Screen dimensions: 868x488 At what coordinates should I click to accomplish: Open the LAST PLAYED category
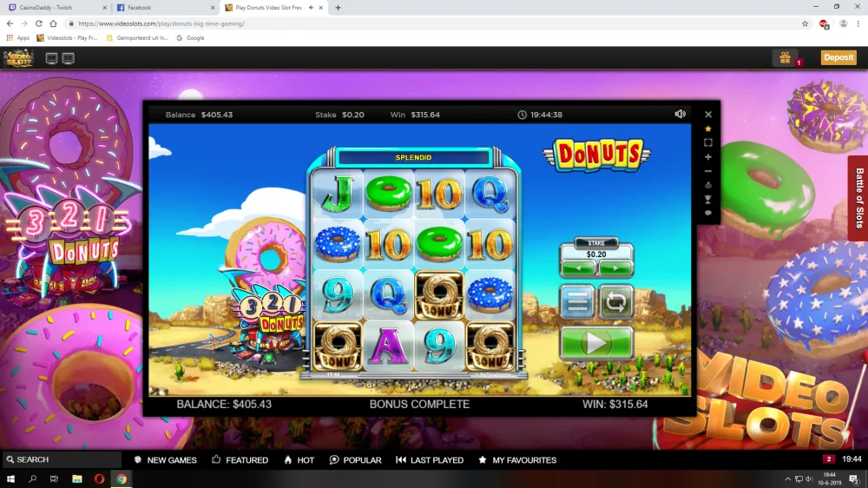click(x=430, y=459)
